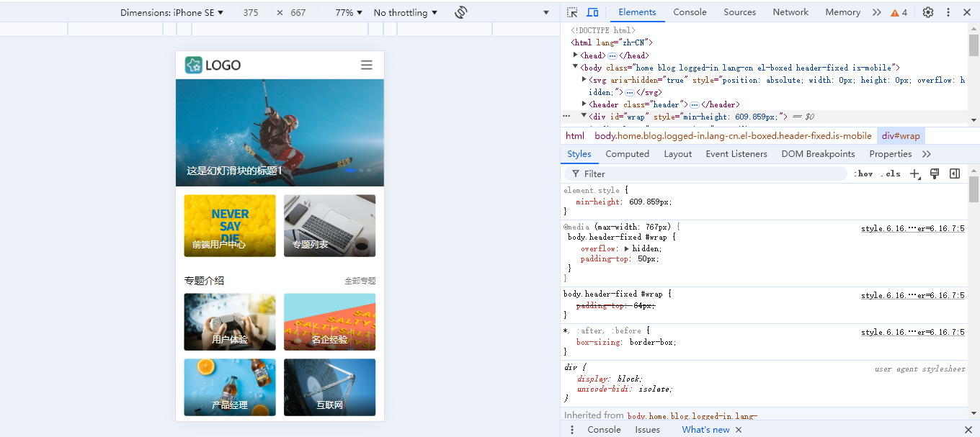Switch to the drawer Issues tab
The image size is (980, 437).
point(647,430)
